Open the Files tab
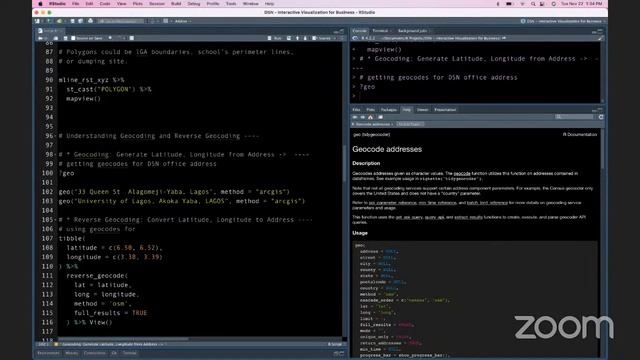Screen dimensions: 640x360 point(356,110)
